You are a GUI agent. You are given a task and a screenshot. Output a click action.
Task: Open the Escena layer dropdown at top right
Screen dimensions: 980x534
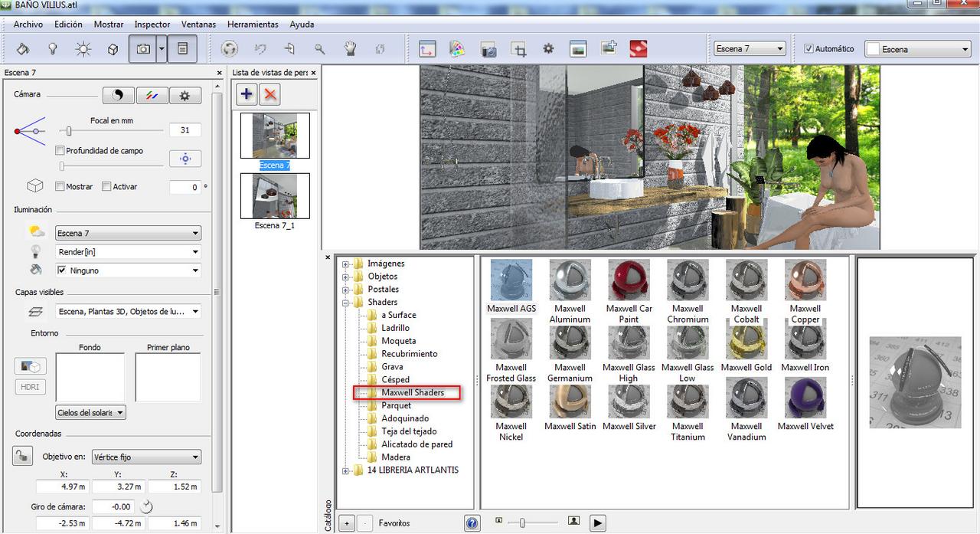(x=918, y=49)
